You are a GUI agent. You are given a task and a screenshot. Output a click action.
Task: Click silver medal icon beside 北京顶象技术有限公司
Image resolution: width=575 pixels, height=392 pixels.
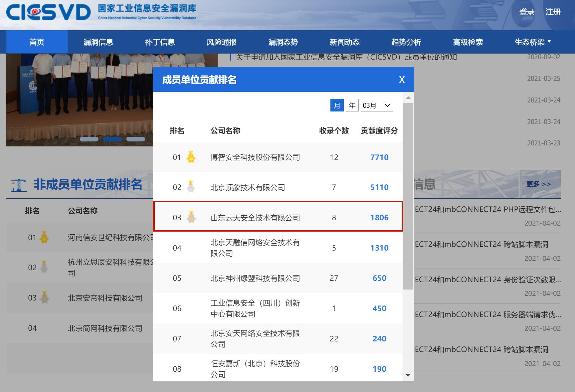click(191, 187)
